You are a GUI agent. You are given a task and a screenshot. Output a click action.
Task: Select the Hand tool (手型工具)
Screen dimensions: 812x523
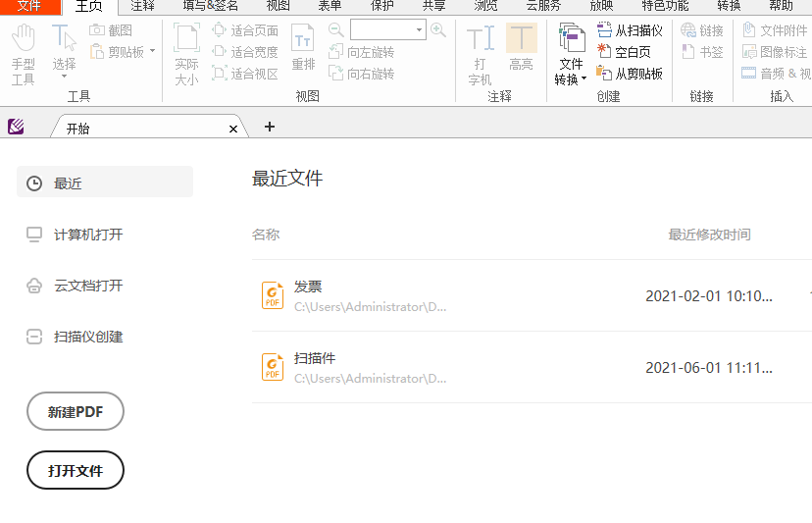(24, 54)
